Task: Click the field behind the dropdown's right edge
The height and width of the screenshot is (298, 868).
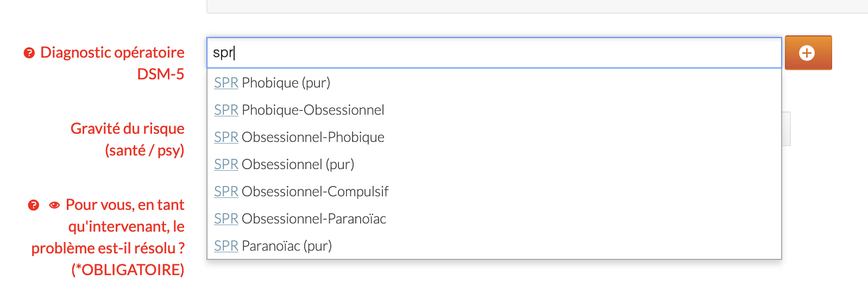Action: tap(786, 129)
